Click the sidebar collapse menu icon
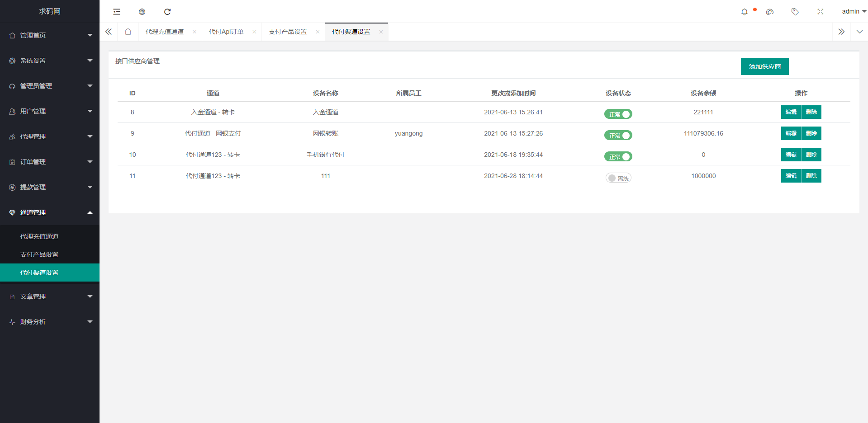Image resolution: width=868 pixels, height=423 pixels. tap(117, 12)
